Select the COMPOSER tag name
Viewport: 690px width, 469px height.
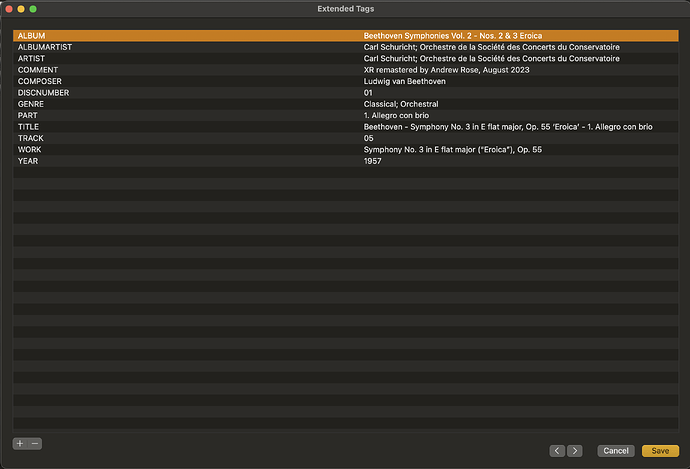(x=40, y=81)
